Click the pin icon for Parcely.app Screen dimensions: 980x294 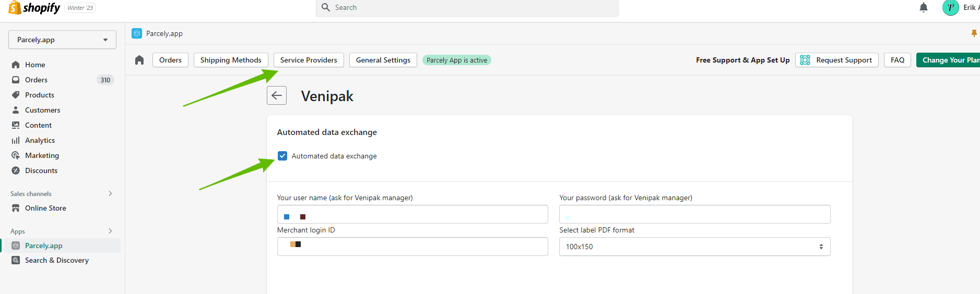click(974, 33)
